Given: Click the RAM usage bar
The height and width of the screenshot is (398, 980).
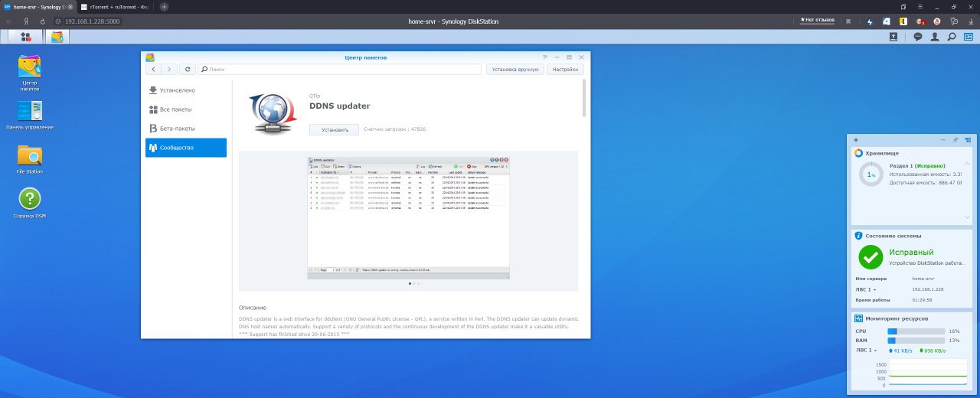Looking at the screenshot, I should [916, 340].
